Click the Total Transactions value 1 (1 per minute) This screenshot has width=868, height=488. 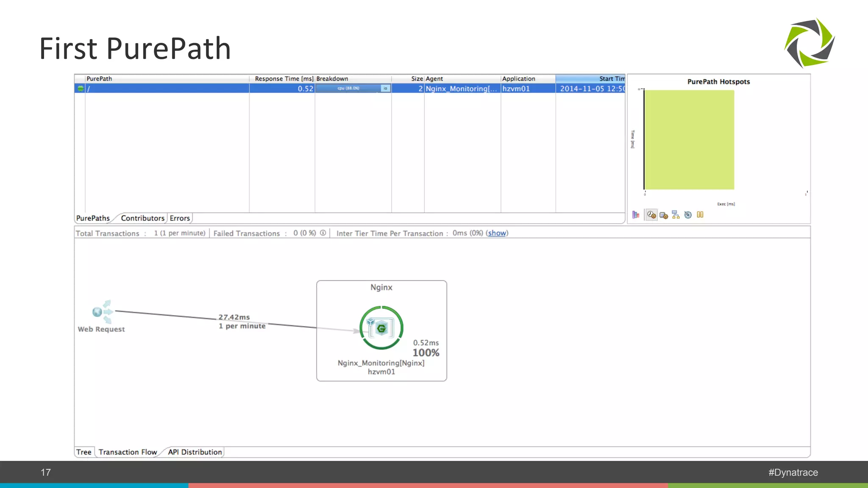click(180, 233)
